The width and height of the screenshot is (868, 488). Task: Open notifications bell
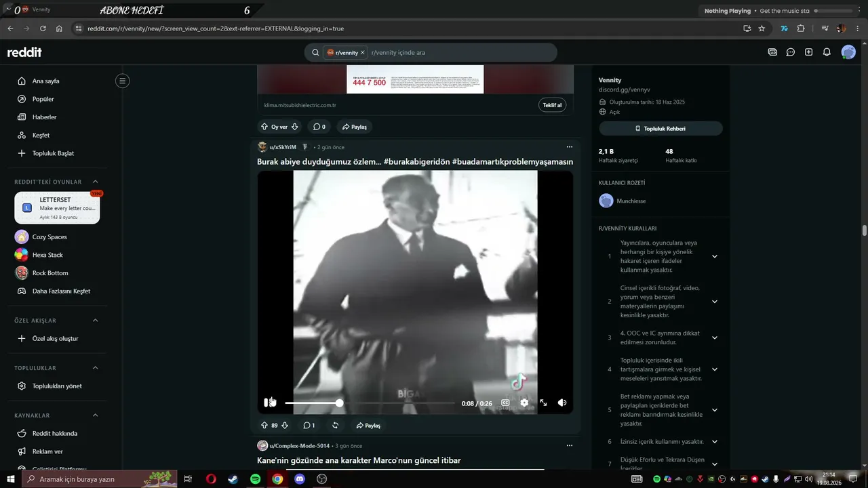(x=827, y=52)
